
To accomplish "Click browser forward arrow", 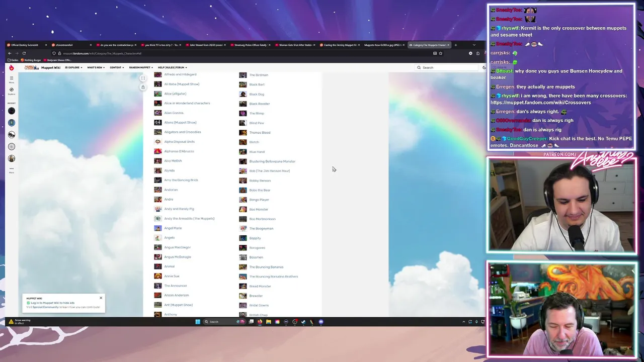I will (x=16, y=53).
